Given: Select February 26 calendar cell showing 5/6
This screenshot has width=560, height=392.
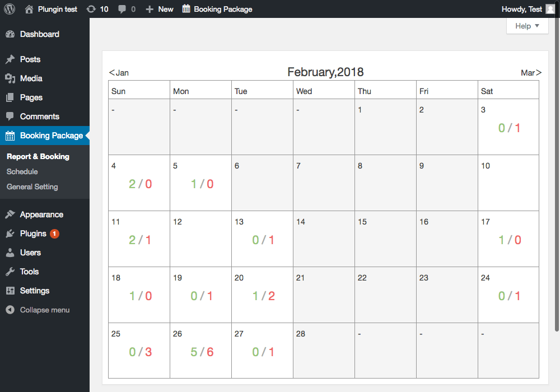Looking at the screenshot, I should click(200, 350).
